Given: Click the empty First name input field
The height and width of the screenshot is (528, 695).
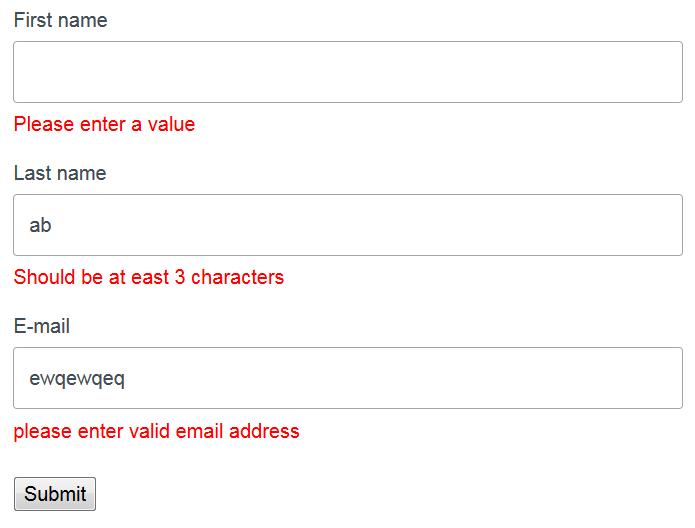Looking at the screenshot, I should coord(347,72).
